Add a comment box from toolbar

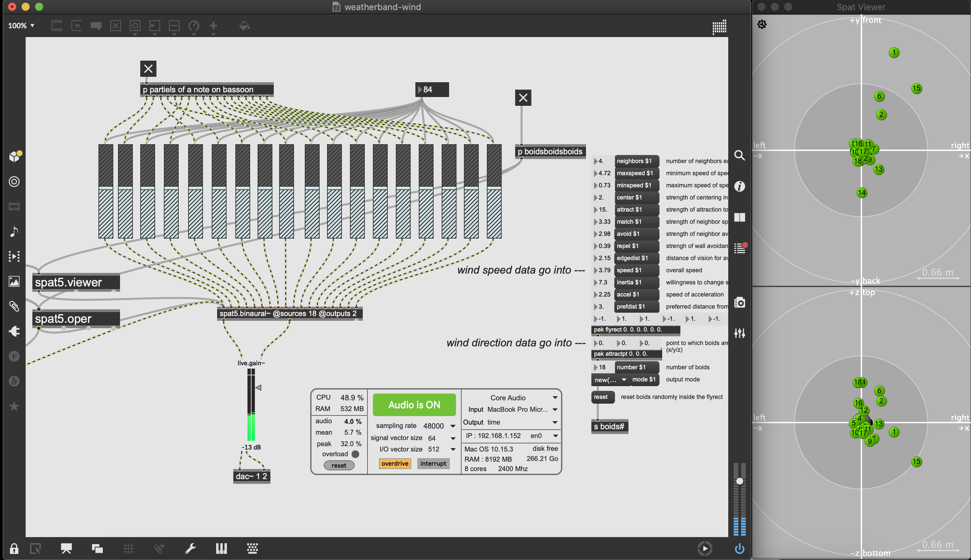(96, 26)
